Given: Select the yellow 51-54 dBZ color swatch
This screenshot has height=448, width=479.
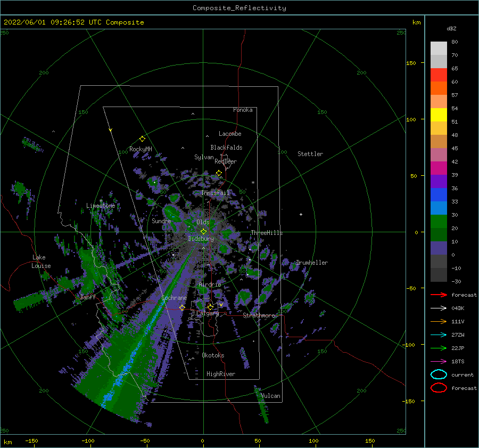Looking at the screenshot, I should click(x=439, y=115).
